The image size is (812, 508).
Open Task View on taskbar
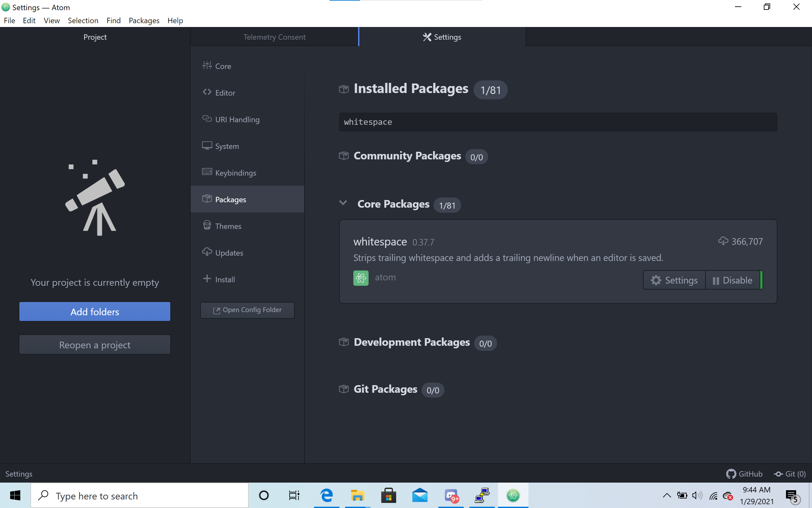click(x=294, y=496)
